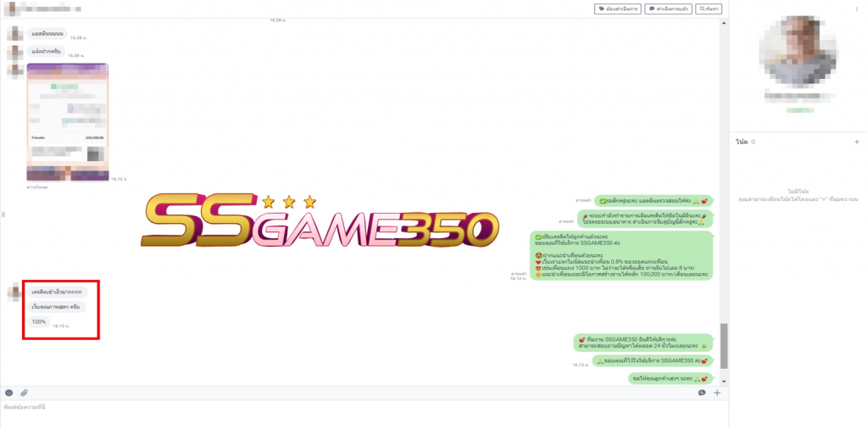Click the 'ปรับเครดิตให้ลูกค้าแล้วนะคะ' reply
The width and height of the screenshot is (868, 429).
click(x=621, y=255)
